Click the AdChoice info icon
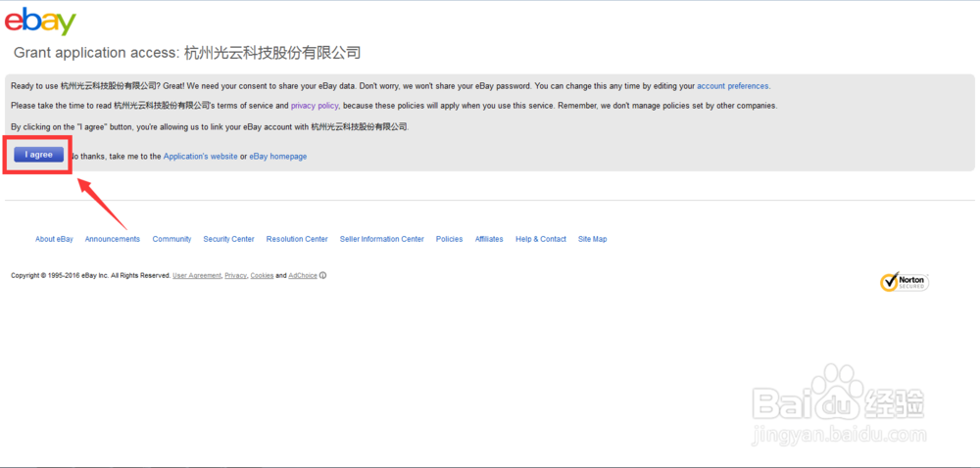The image size is (980, 468). coord(323,275)
